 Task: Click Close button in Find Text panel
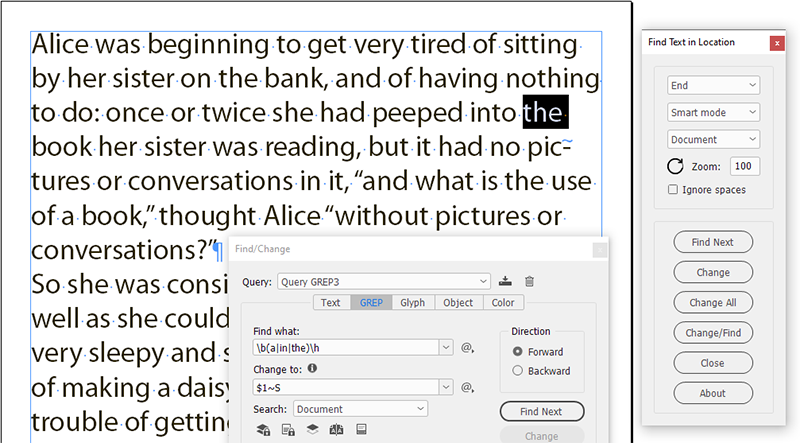(x=713, y=363)
